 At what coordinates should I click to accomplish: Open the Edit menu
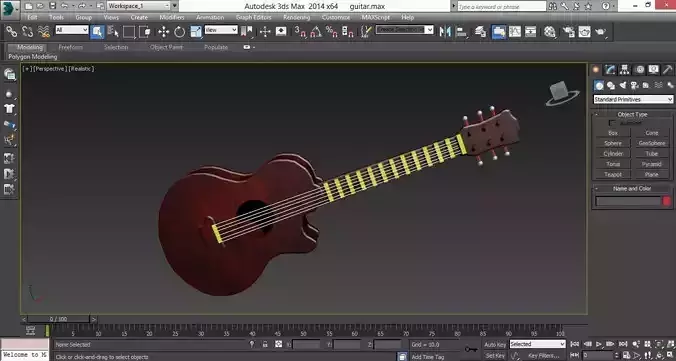[32, 17]
